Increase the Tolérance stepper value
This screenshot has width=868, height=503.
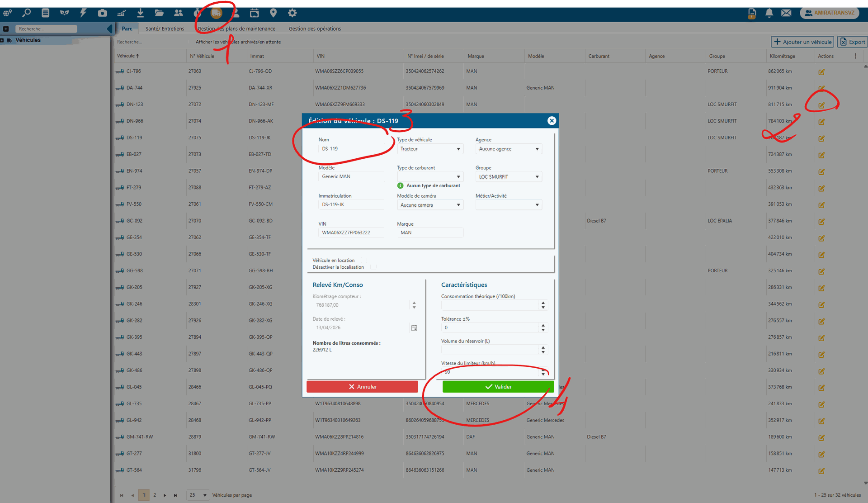click(x=543, y=325)
